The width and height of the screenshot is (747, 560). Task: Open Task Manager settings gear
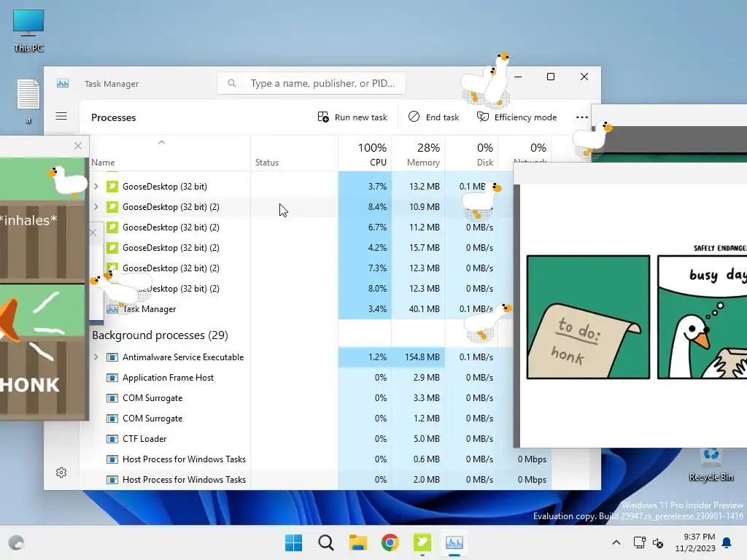coord(61,472)
